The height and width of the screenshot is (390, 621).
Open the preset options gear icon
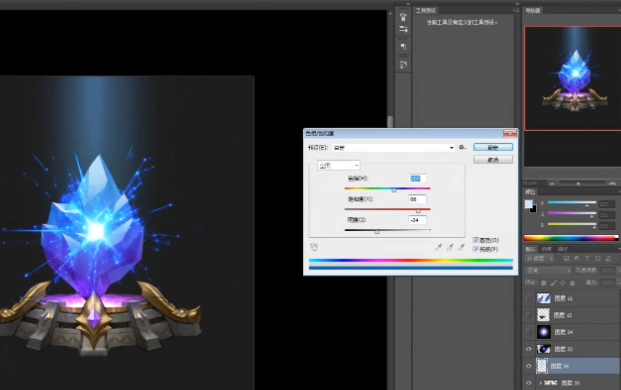coord(462,147)
